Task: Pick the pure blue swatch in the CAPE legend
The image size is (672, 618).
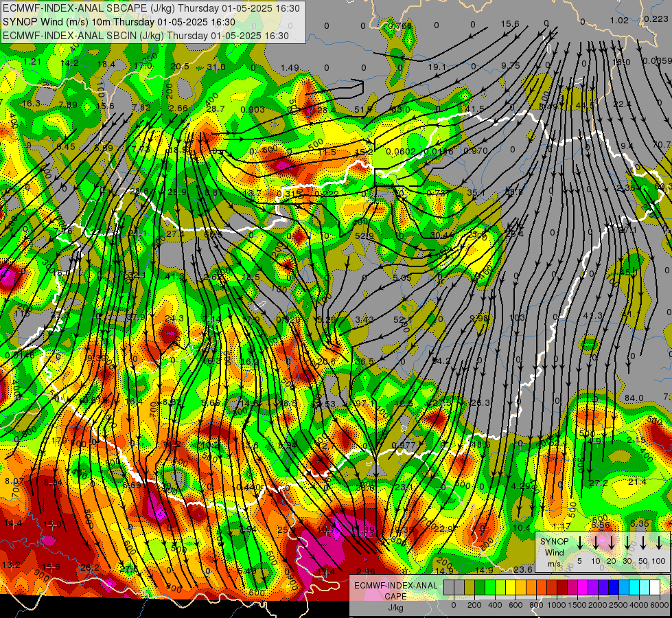Action: point(613,587)
